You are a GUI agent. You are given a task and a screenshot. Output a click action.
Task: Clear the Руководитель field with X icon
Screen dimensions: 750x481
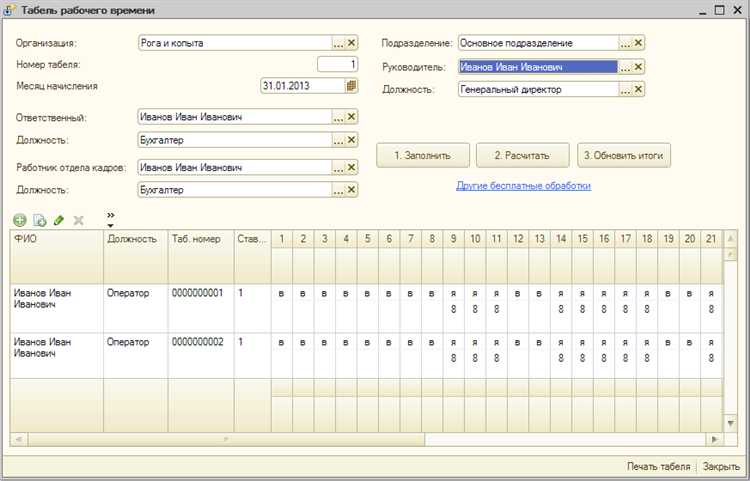[x=638, y=66]
